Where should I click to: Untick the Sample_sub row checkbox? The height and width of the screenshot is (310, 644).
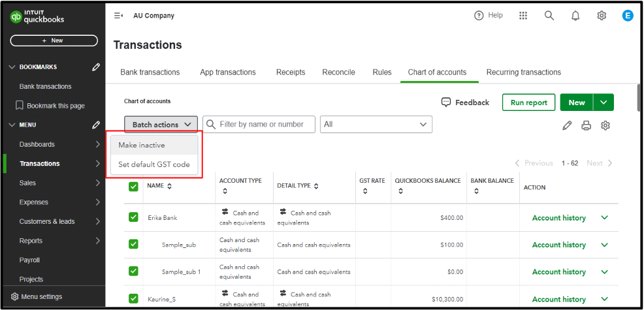click(133, 244)
